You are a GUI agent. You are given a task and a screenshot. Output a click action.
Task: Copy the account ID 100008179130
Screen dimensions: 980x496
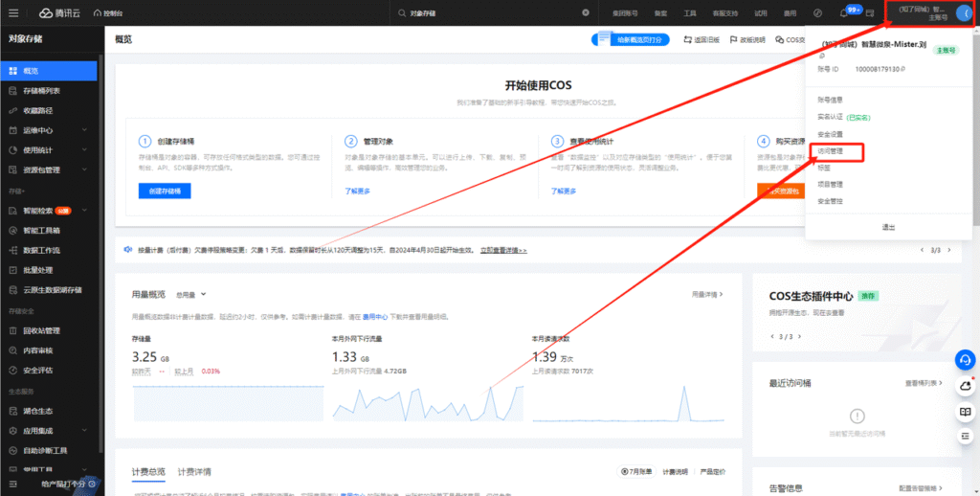903,69
